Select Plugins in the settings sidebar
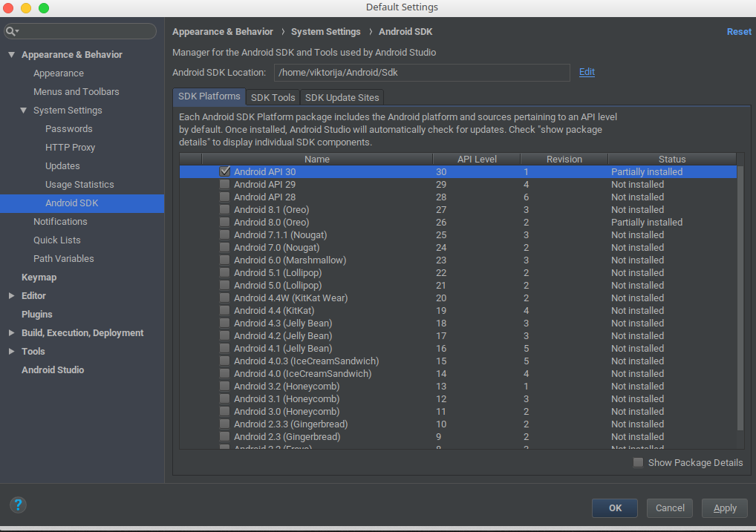This screenshot has height=532, width=756. 37,315
